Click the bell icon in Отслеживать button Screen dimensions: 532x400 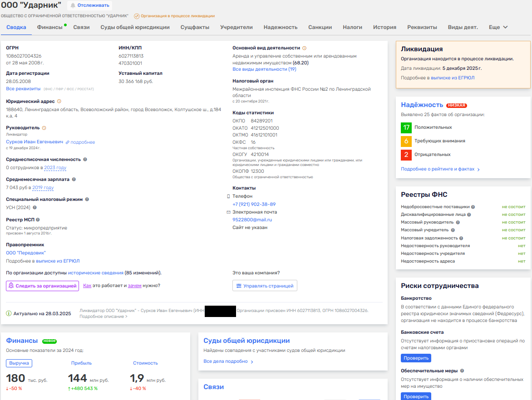click(73, 5)
